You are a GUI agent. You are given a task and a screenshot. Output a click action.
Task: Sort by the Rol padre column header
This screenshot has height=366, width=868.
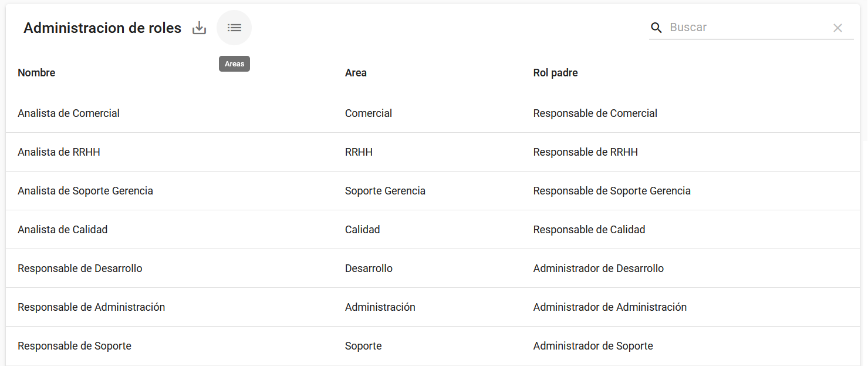click(555, 73)
